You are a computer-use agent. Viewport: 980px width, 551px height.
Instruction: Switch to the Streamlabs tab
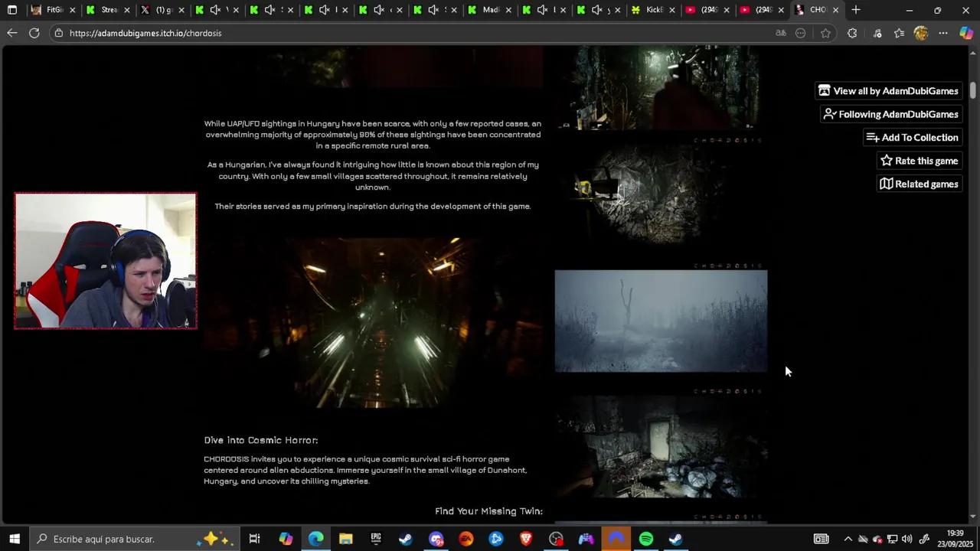(x=108, y=10)
